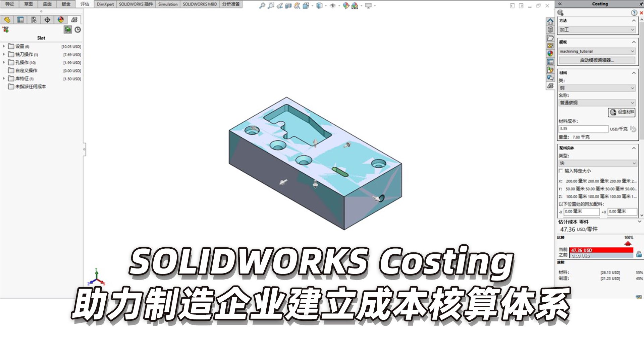Click the Dynamic Annotation Views icon
This screenshot has width=644, height=362.
click(297, 5)
